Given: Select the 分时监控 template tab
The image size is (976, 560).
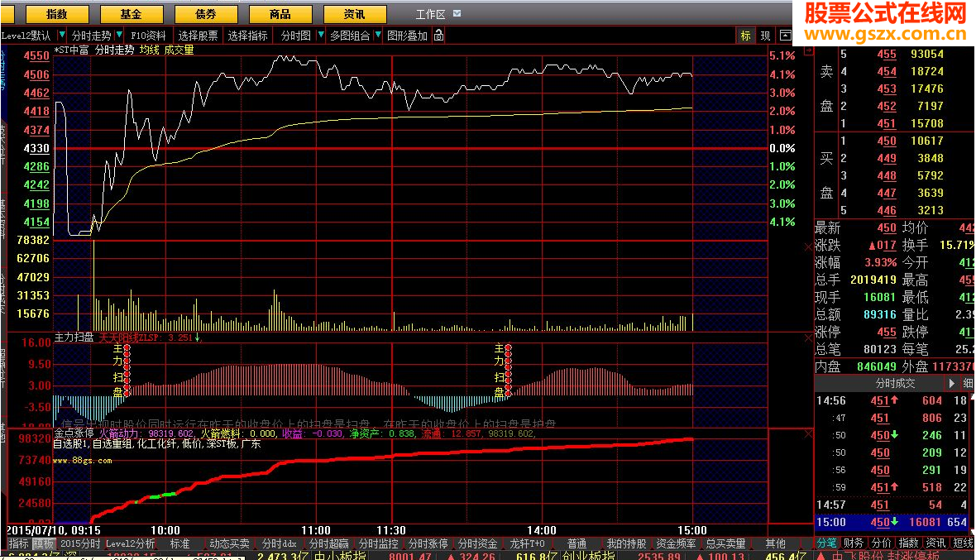Looking at the screenshot, I should tap(379, 543).
